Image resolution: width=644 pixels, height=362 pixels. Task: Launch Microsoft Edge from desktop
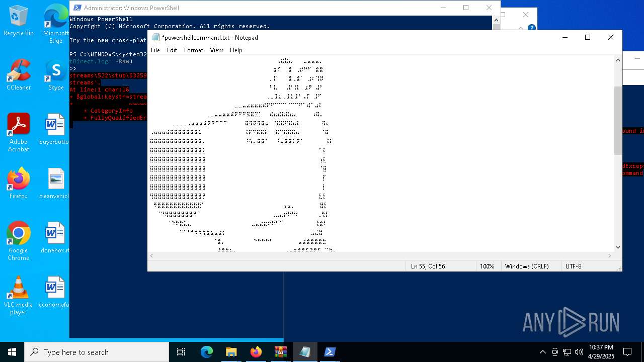pos(56,24)
